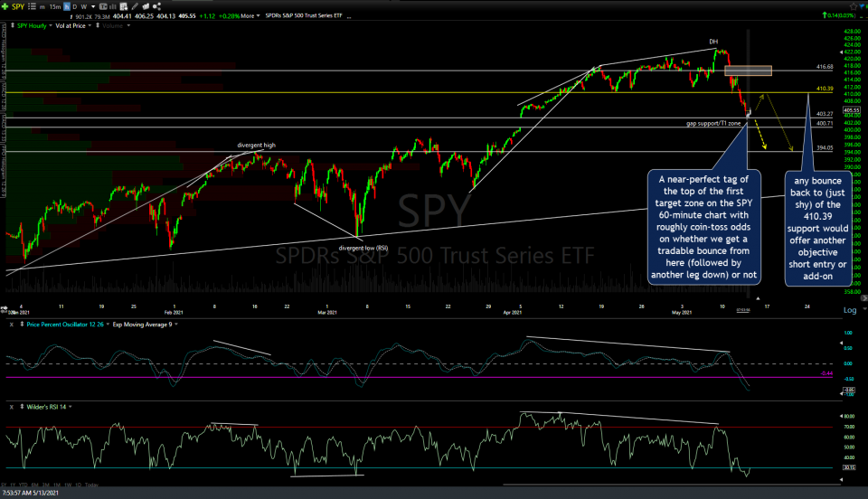
Task: Click the scroll-right arrow above Log
Action: [x=864, y=297]
